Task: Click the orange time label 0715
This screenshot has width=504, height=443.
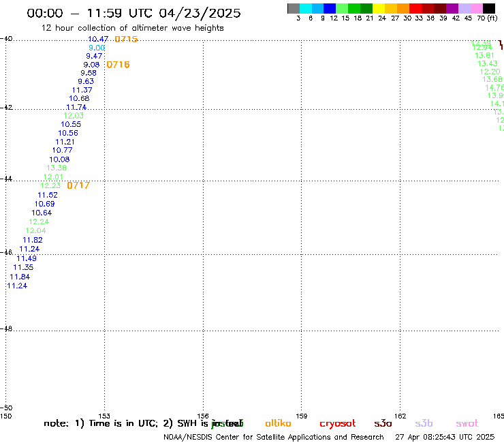Action: [126, 39]
